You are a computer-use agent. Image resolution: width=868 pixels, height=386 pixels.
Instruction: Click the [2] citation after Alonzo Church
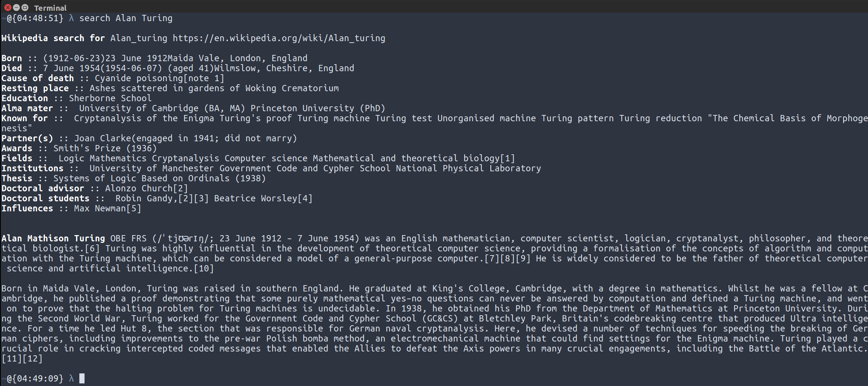click(181, 188)
